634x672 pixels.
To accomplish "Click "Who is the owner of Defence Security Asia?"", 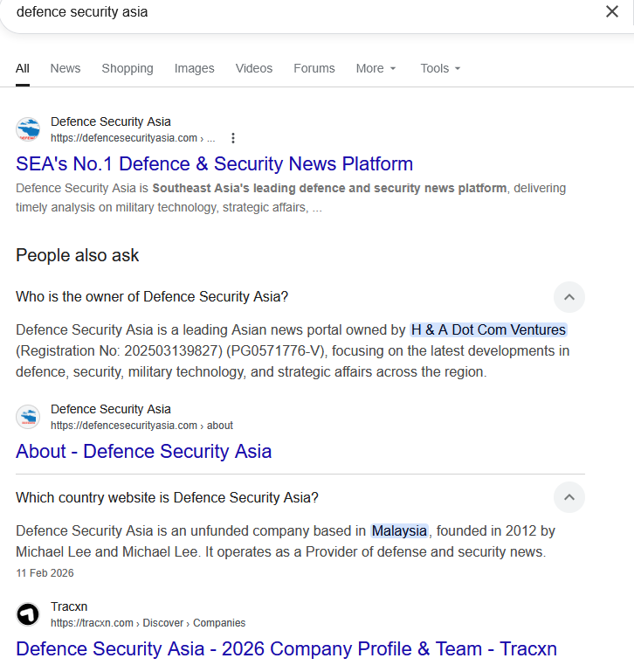I will 152,296.
